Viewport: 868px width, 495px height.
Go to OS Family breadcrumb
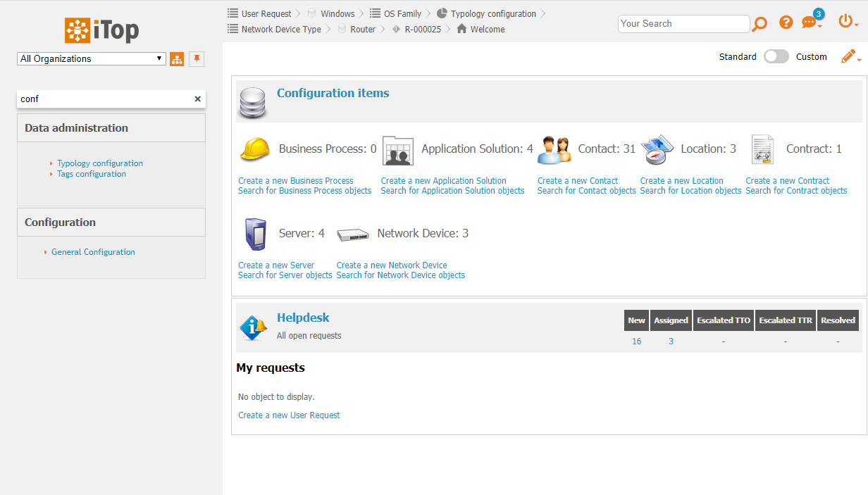tap(402, 13)
